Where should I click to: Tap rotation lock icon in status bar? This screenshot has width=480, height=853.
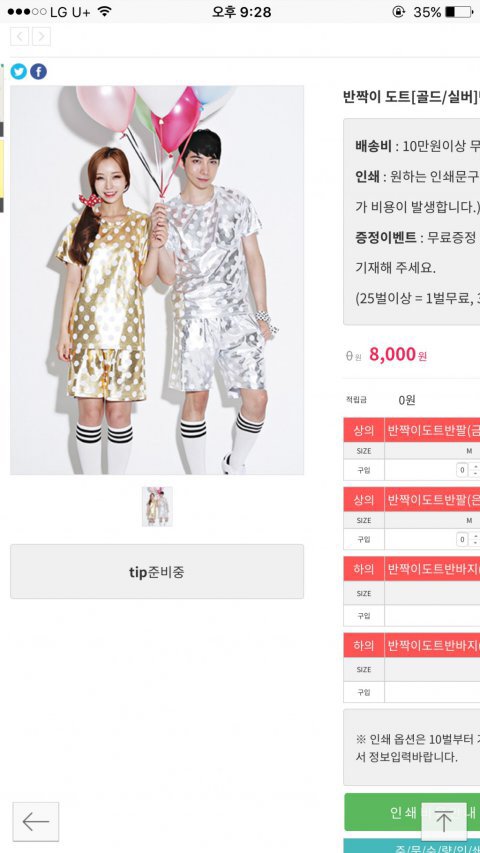click(398, 11)
